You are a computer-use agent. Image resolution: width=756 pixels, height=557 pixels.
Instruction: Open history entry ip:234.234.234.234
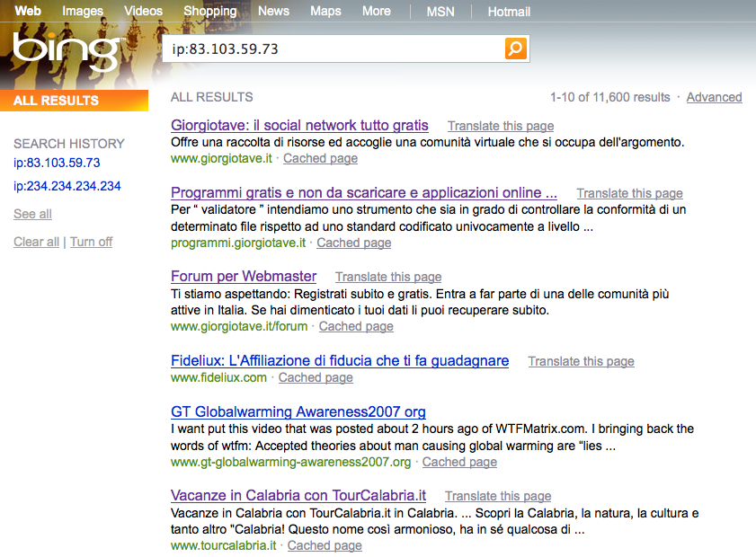67,186
